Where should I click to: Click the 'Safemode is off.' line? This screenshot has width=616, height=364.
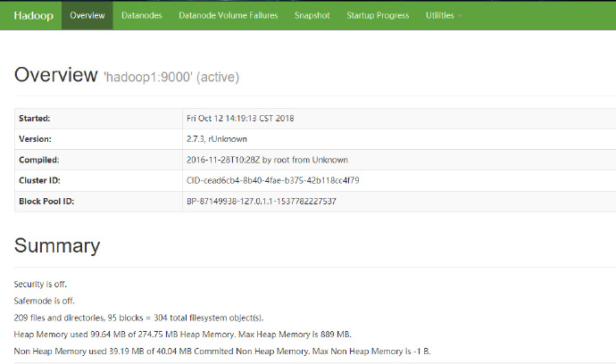click(44, 301)
